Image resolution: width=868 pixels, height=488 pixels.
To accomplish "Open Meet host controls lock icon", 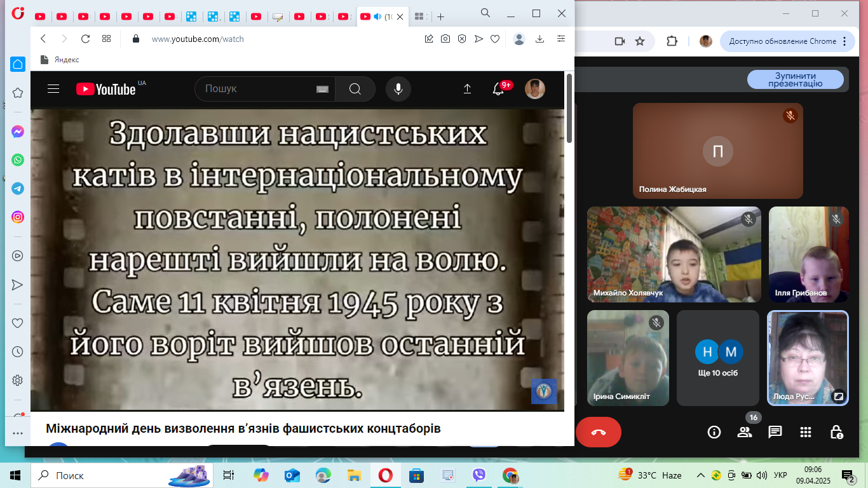I will (x=837, y=432).
